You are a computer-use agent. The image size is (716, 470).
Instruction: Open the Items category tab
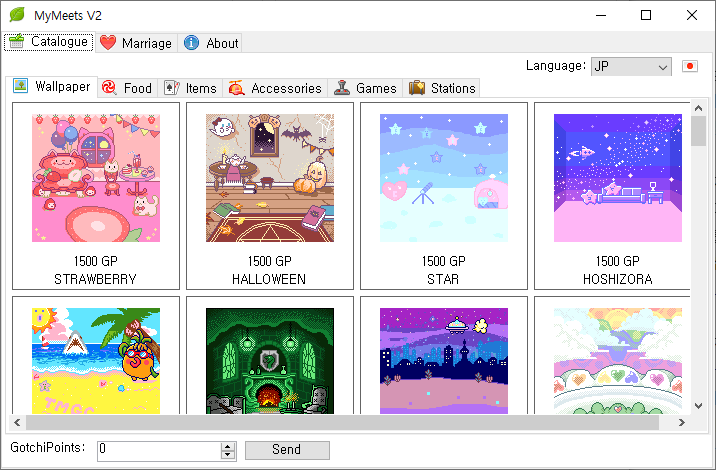pos(190,88)
